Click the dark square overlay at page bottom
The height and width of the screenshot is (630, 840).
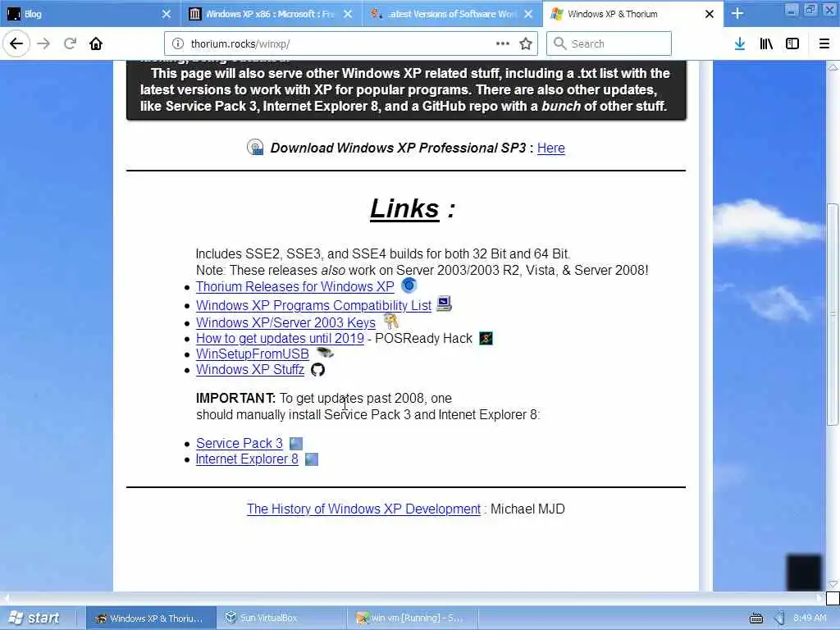tap(804, 572)
